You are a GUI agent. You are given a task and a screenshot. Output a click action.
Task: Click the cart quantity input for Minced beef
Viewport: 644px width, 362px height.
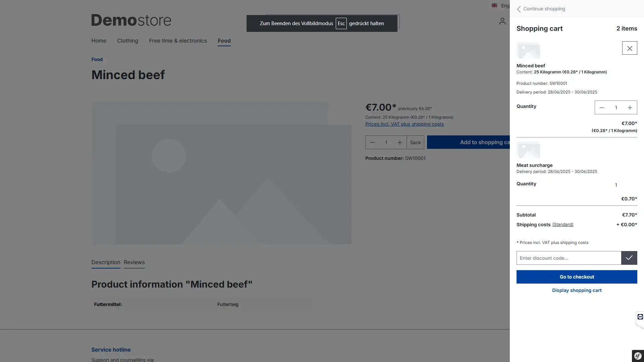[x=616, y=108]
